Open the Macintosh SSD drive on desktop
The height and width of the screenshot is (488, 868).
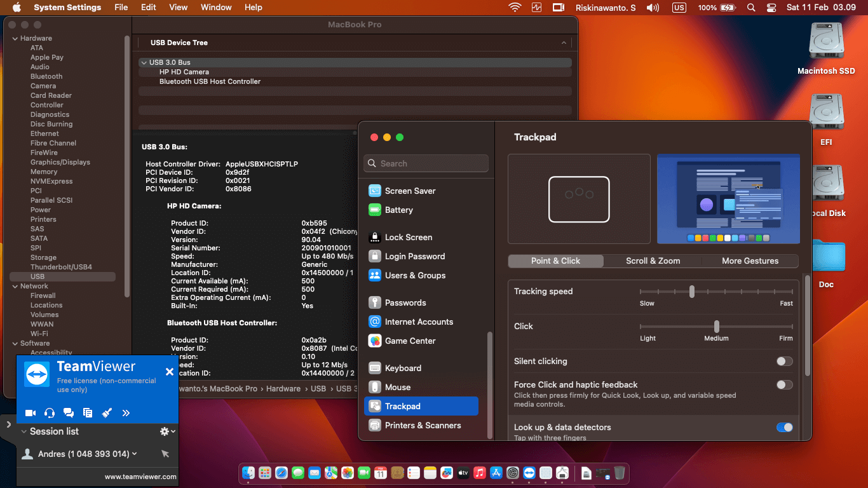[x=826, y=42]
